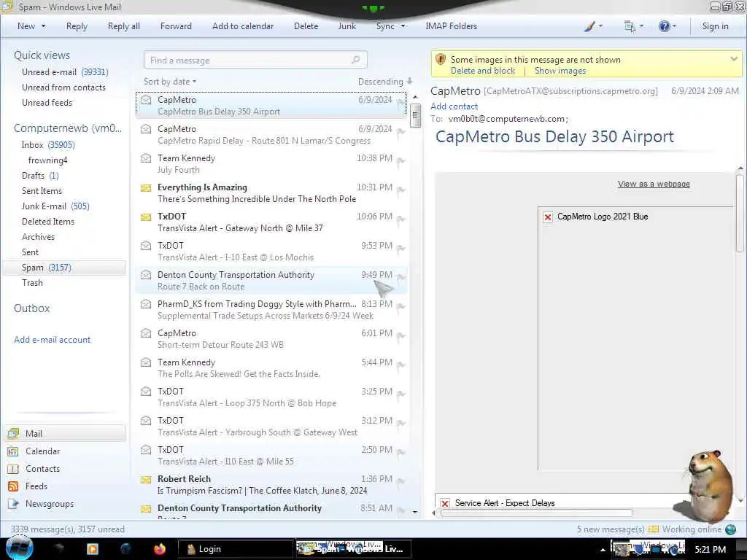
Task: Collapse the Quick views section
Action: pos(42,55)
